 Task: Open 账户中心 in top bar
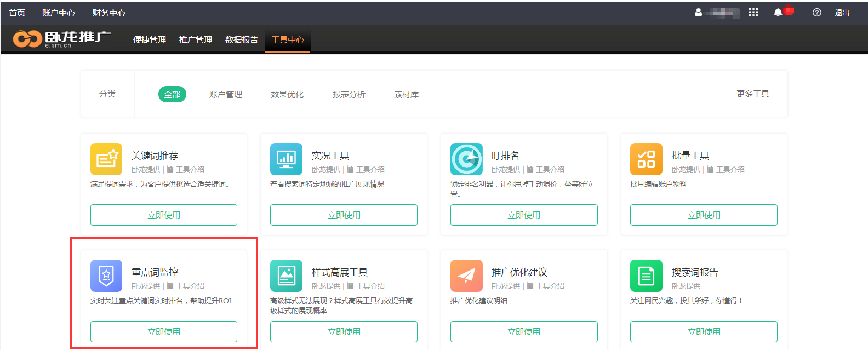click(59, 13)
